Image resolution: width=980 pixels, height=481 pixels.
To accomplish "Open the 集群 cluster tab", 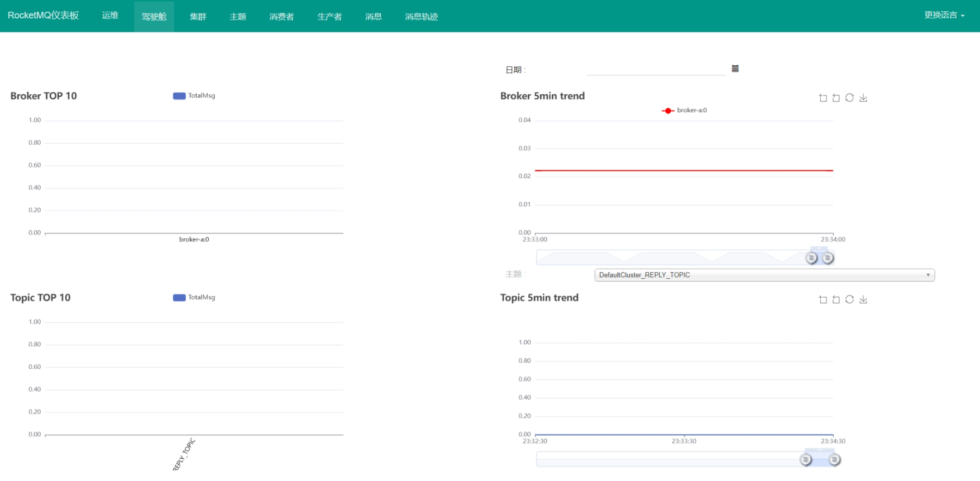I will point(198,16).
